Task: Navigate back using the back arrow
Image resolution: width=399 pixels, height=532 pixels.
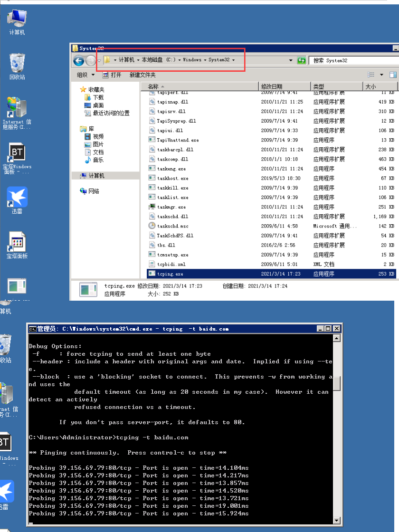Action: [x=79, y=61]
